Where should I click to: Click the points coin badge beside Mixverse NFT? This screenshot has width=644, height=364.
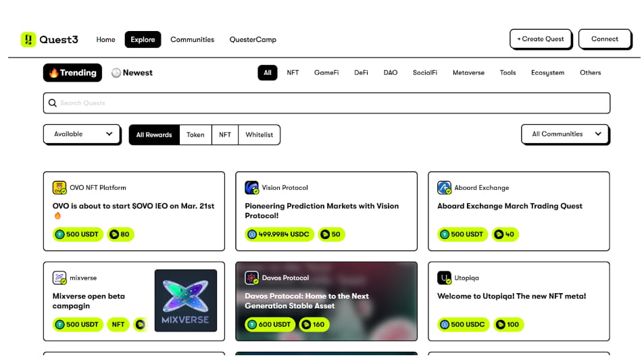(x=141, y=325)
